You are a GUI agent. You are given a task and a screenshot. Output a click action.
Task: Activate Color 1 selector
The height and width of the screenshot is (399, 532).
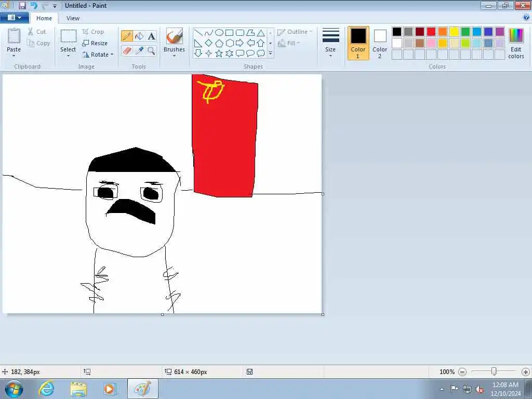[x=358, y=43]
